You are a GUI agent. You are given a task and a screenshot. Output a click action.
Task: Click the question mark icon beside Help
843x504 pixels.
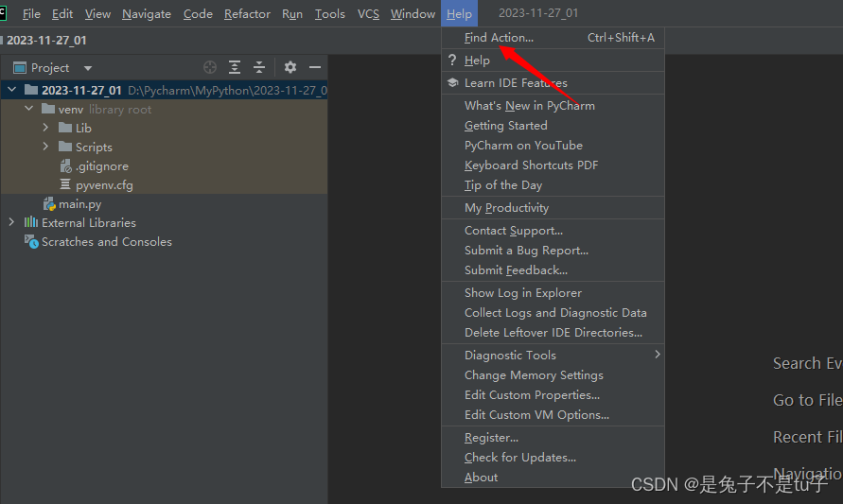452,60
